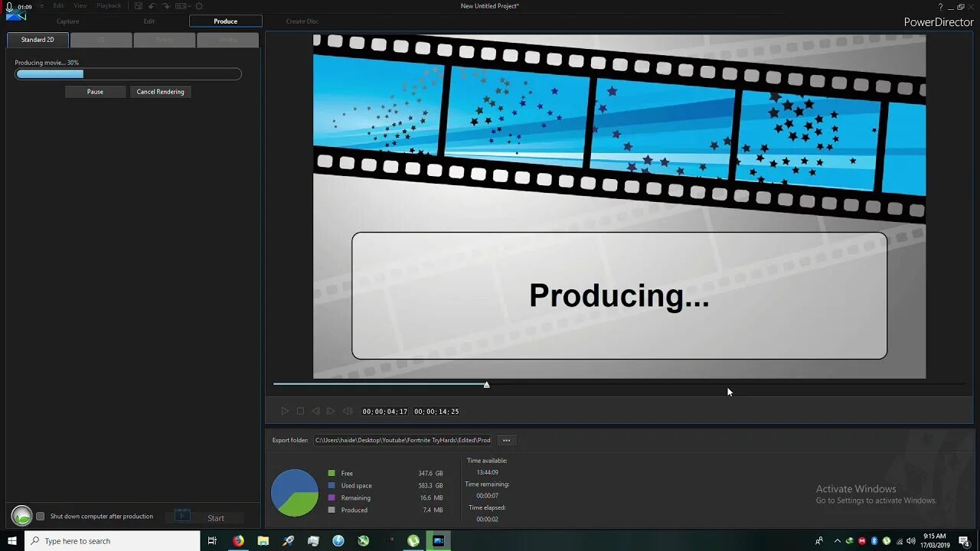The image size is (980, 551).
Task: Select the Standard 2D output tab
Action: point(38,40)
